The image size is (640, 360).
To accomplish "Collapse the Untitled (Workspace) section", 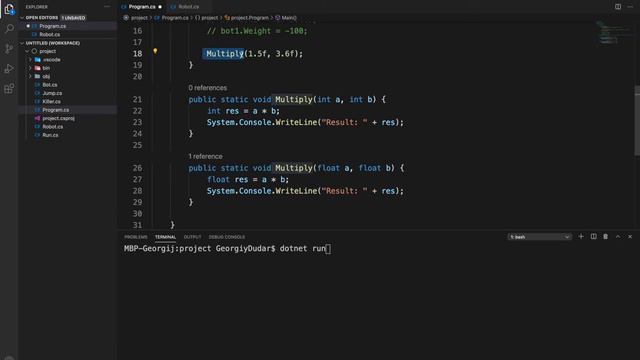I will [x=22, y=43].
